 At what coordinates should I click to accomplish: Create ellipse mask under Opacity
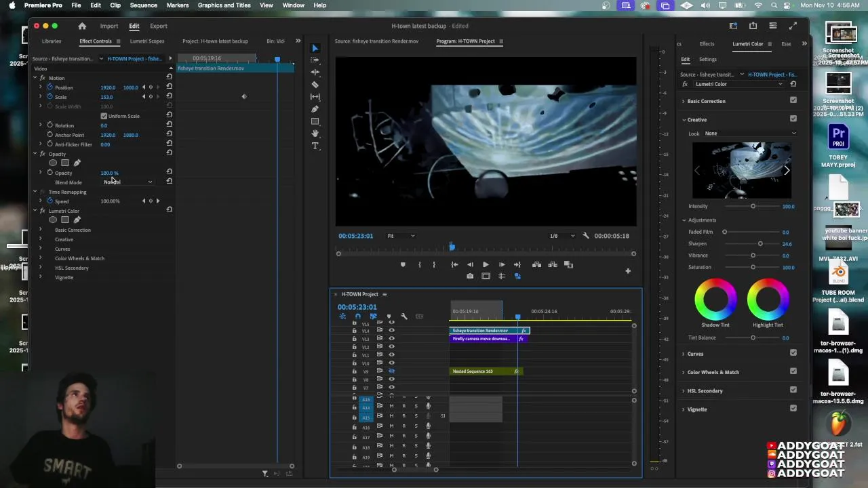(53, 163)
